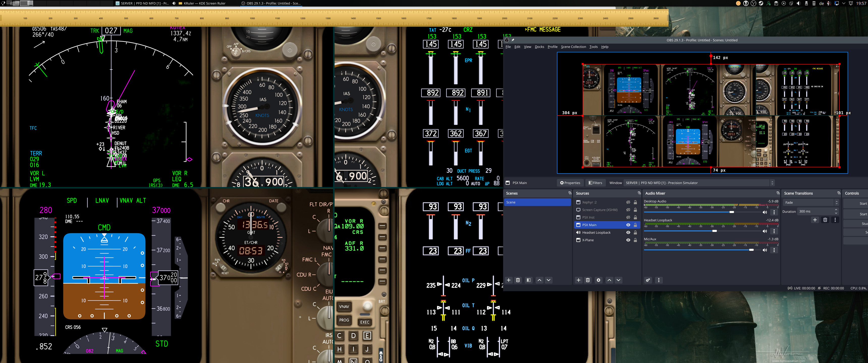Open source properties gear in Sources dock
This screenshot has height=363, width=868.
(x=599, y=280)
